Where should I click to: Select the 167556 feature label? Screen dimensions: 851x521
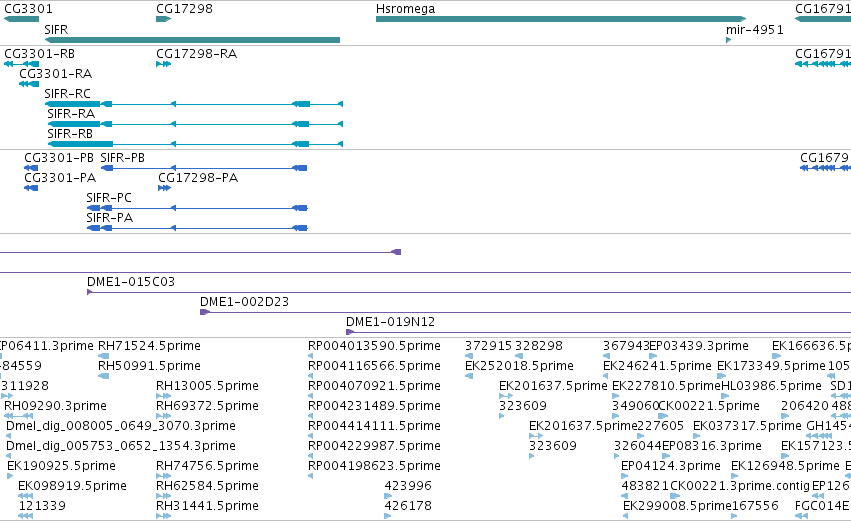coord(755,506)
